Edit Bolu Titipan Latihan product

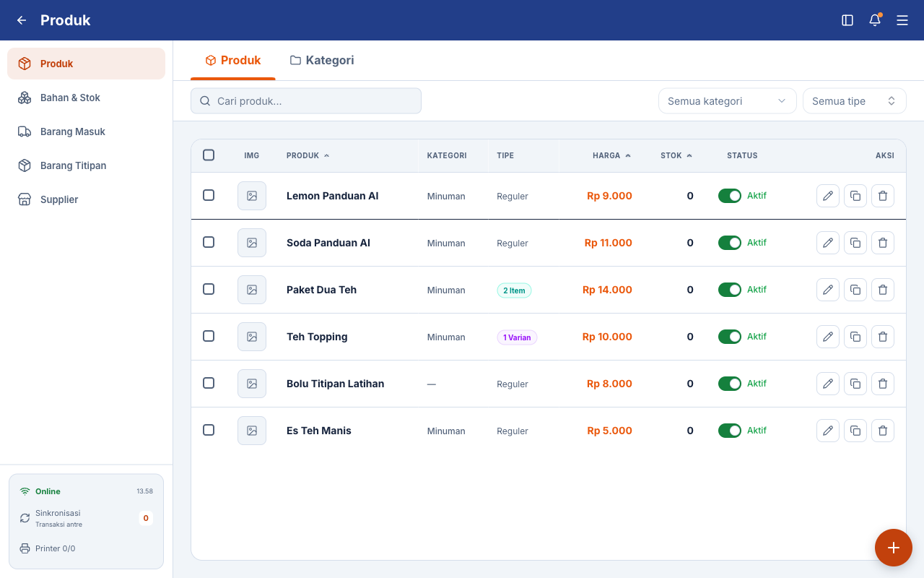pyautogui.click(x=828, y=384)
